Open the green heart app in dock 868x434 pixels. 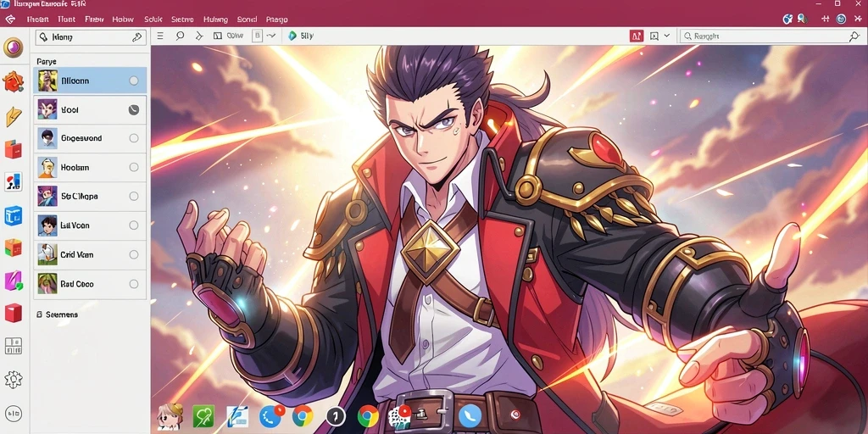[203, 415]
